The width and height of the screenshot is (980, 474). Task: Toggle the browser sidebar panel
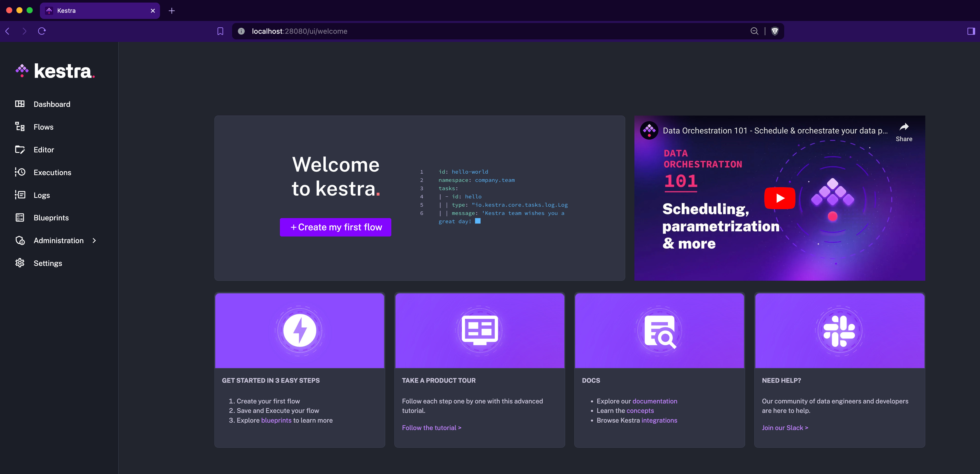[970, 31]
